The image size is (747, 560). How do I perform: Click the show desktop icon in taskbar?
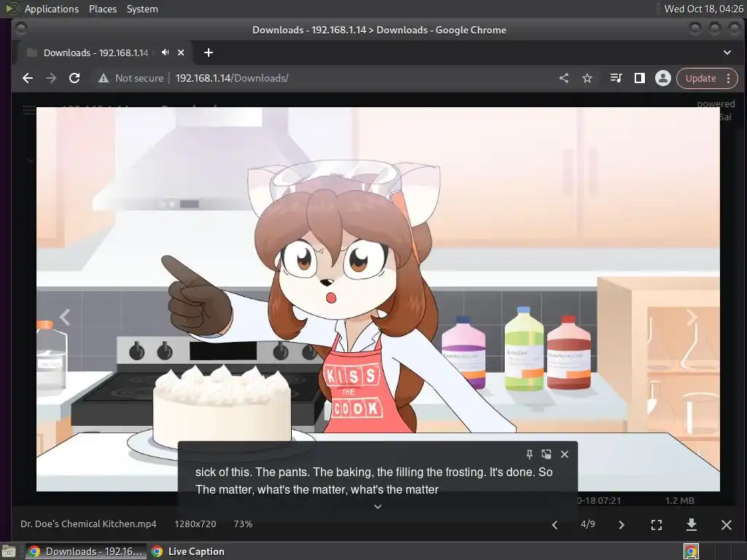pyautogui.click(x=9, y=551)
